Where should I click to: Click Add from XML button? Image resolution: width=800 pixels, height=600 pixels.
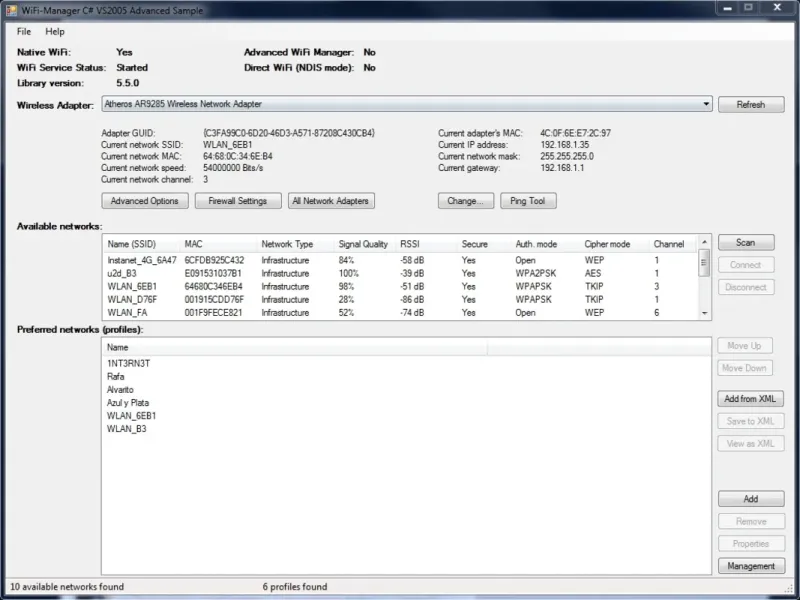(751, 399)
